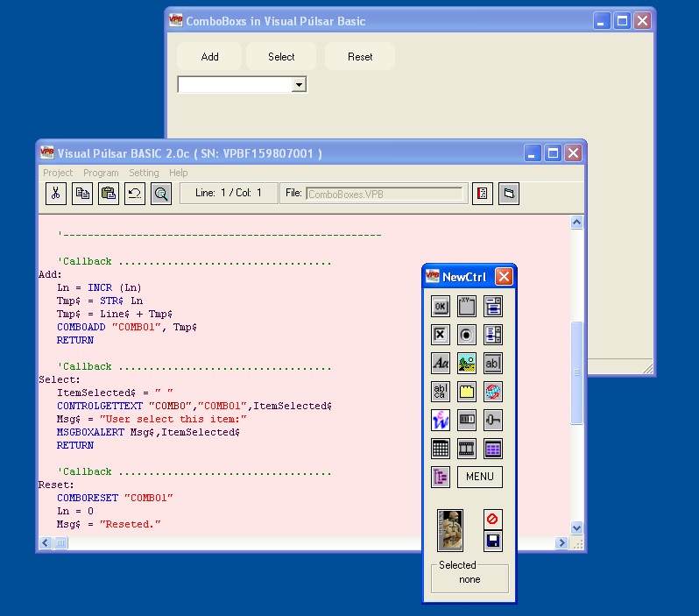
Task: Pick the slider trackbar control tool
Action: tap(492, 421)
